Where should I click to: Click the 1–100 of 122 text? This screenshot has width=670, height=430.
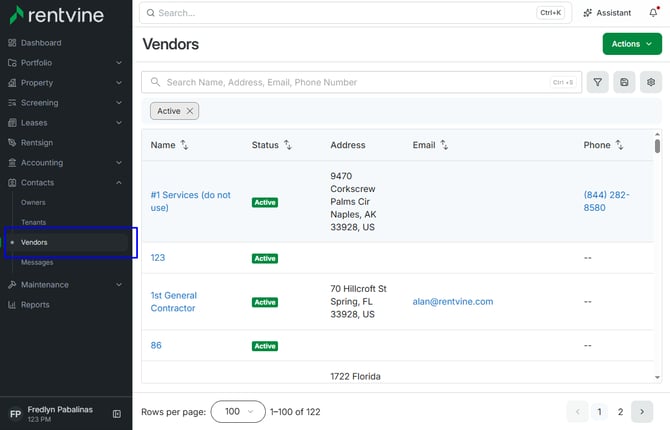click(x=295, y=412)
